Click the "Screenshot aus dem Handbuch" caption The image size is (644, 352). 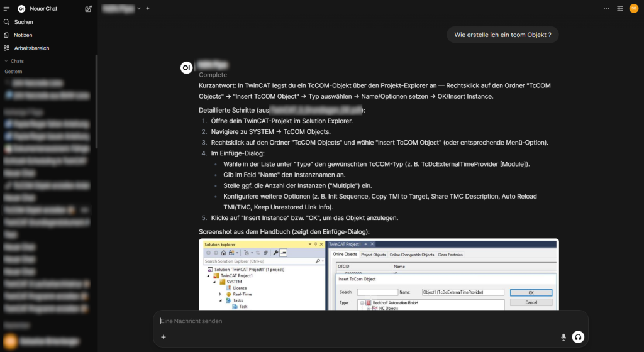coord(284,232)
